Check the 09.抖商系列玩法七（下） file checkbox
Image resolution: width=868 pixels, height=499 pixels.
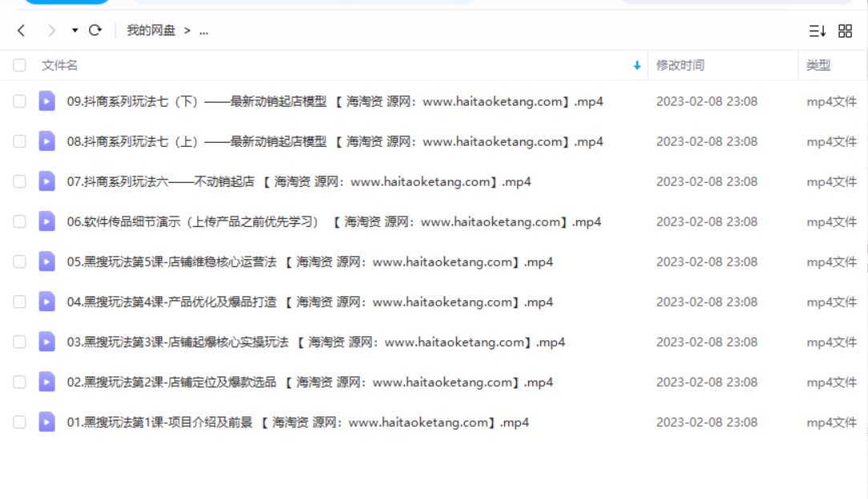pyautogui.click(x=19, y=101)
